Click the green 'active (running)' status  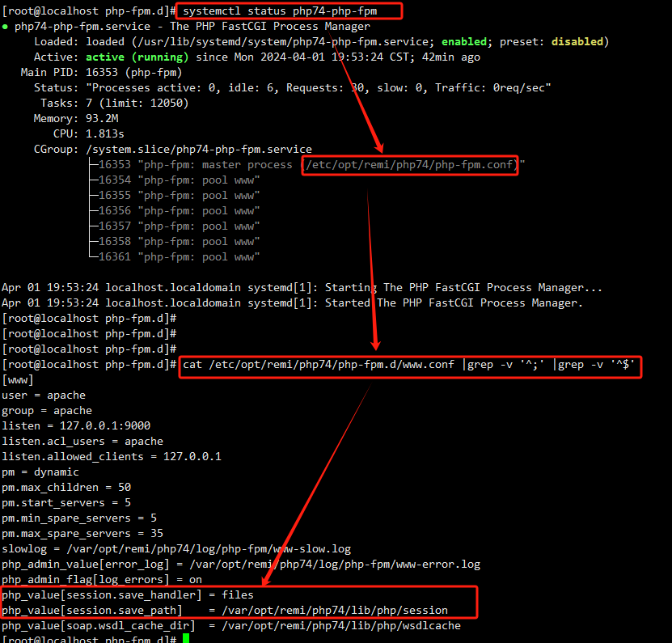tap(137, 57)
